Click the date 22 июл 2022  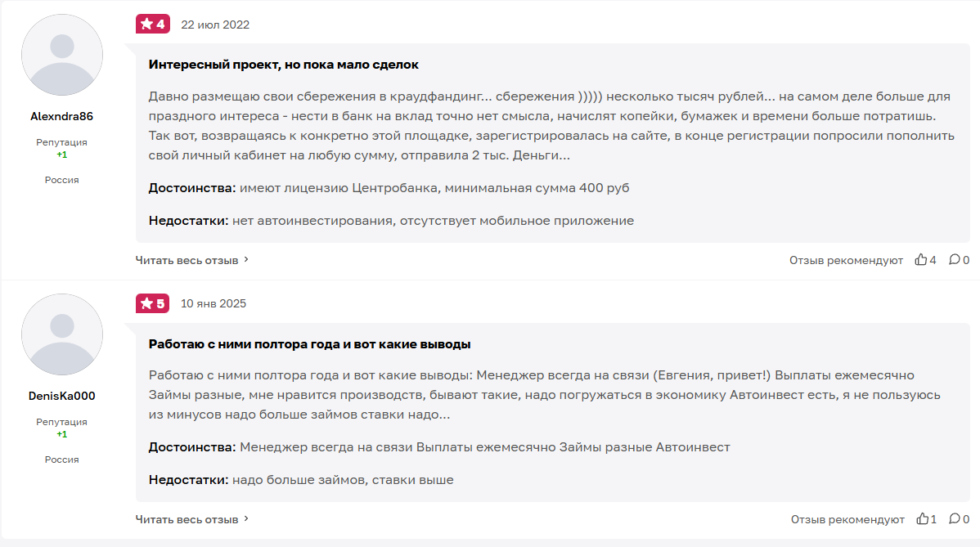click(x=215, y=25)
